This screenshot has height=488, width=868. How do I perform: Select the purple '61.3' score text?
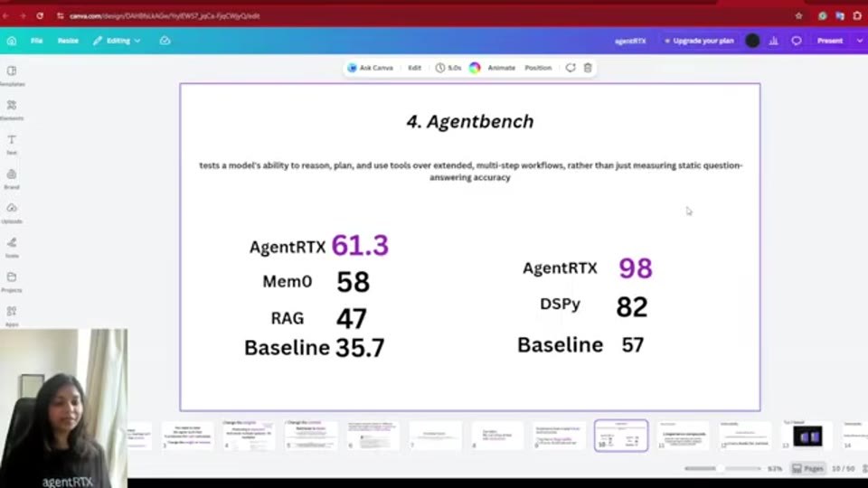click(x=361, y=245)
